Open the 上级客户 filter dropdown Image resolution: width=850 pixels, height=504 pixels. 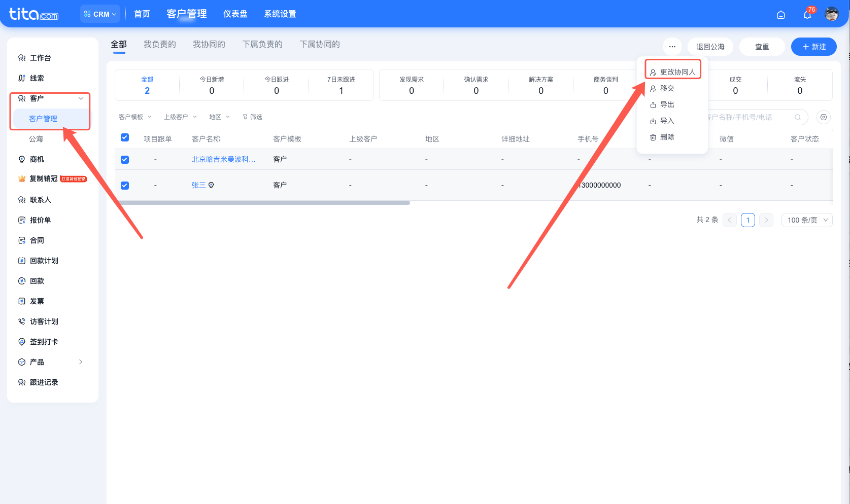[180, 117]
